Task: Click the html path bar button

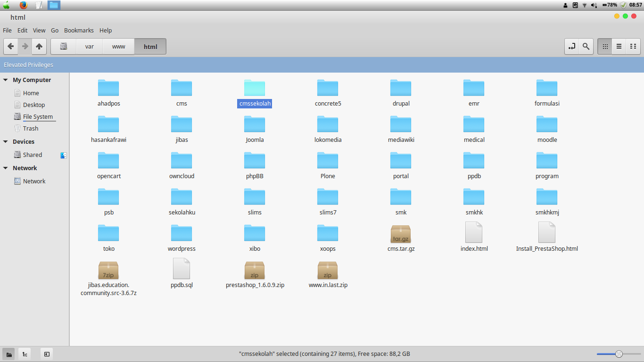Action: tap(150, 47)
